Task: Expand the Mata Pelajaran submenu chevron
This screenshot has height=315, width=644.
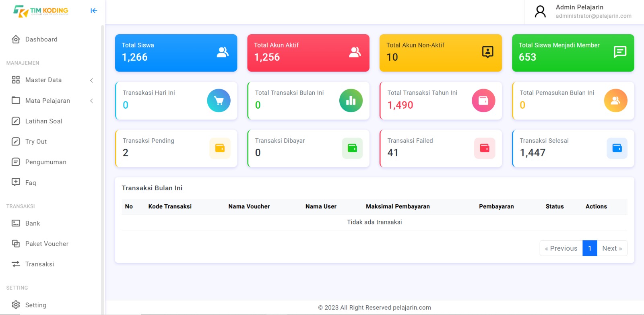Action: (91, 101)
